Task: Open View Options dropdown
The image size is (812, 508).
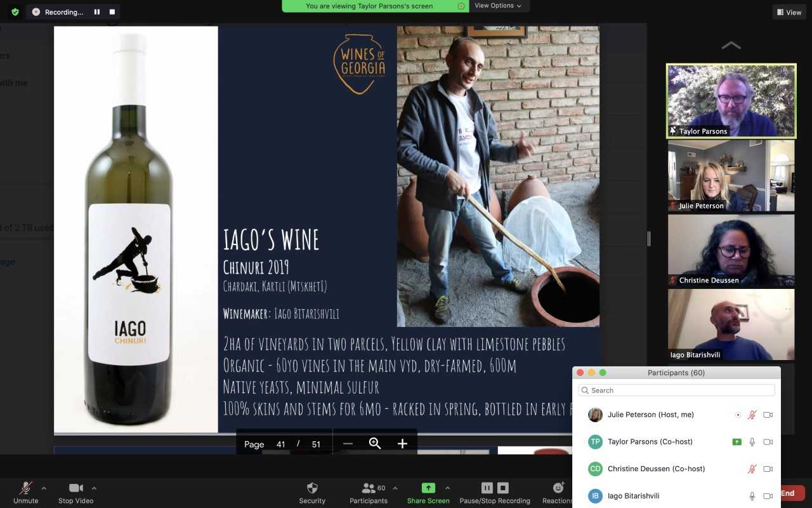Action: 498,6
